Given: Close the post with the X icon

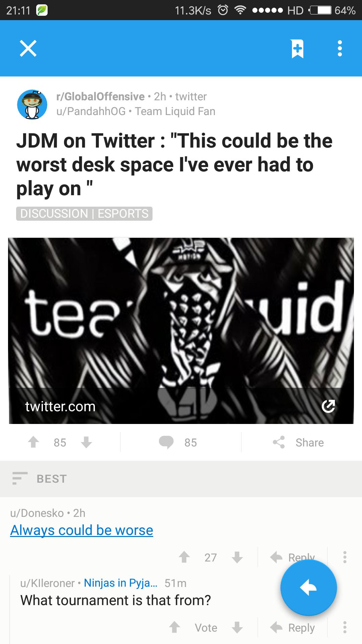Looking at the screenshot, I should (28, 48).
